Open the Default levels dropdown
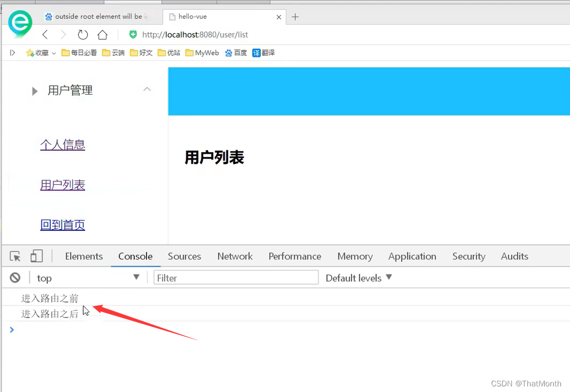The width and height of the screenshot is (570, 392). tap(358, 277)
